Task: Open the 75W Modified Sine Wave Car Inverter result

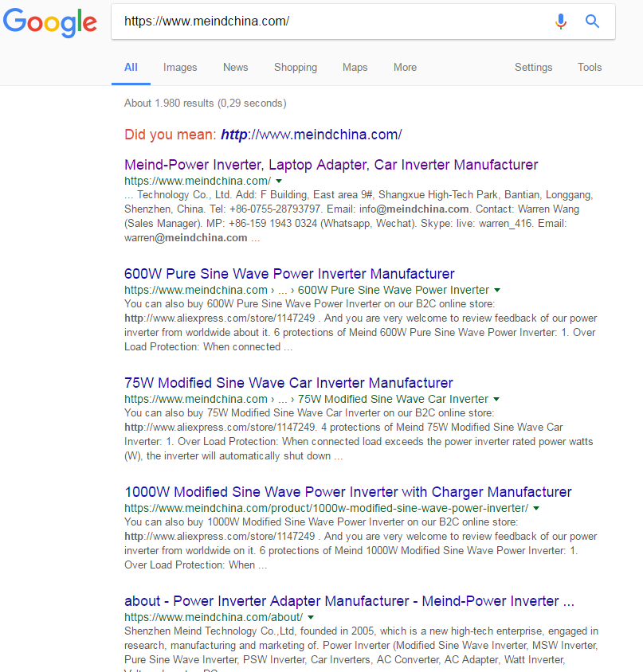Action: coord(288,383)
